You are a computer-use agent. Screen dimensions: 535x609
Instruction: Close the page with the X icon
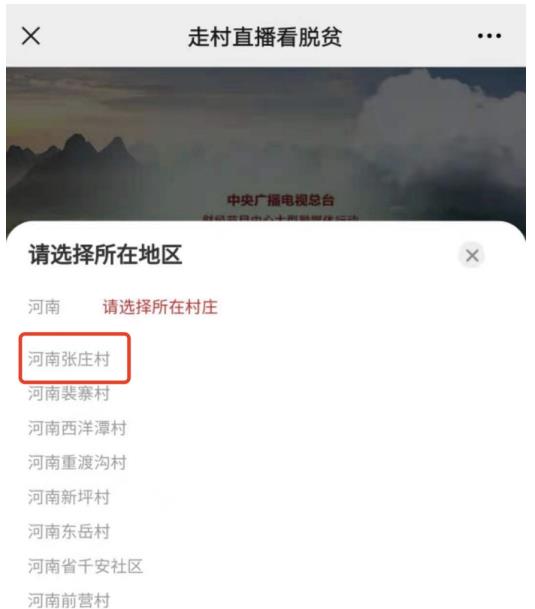31,36
